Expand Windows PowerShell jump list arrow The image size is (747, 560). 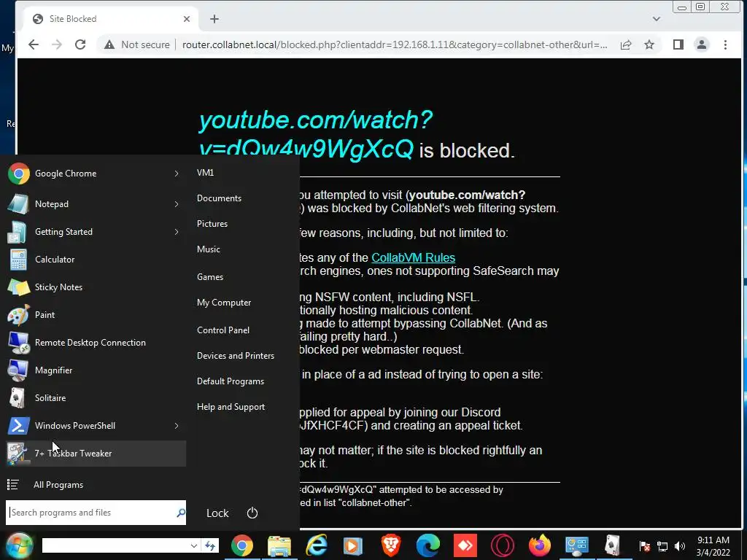click(177, 426)
